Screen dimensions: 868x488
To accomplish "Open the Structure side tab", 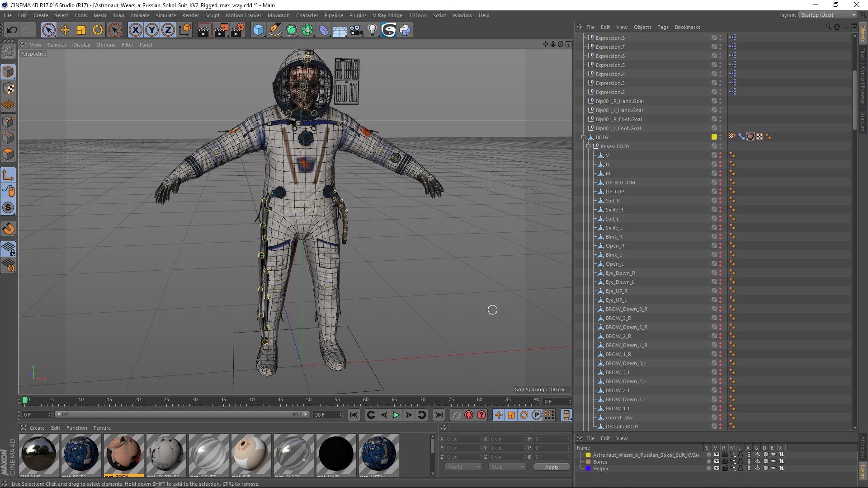I will 863,121.
